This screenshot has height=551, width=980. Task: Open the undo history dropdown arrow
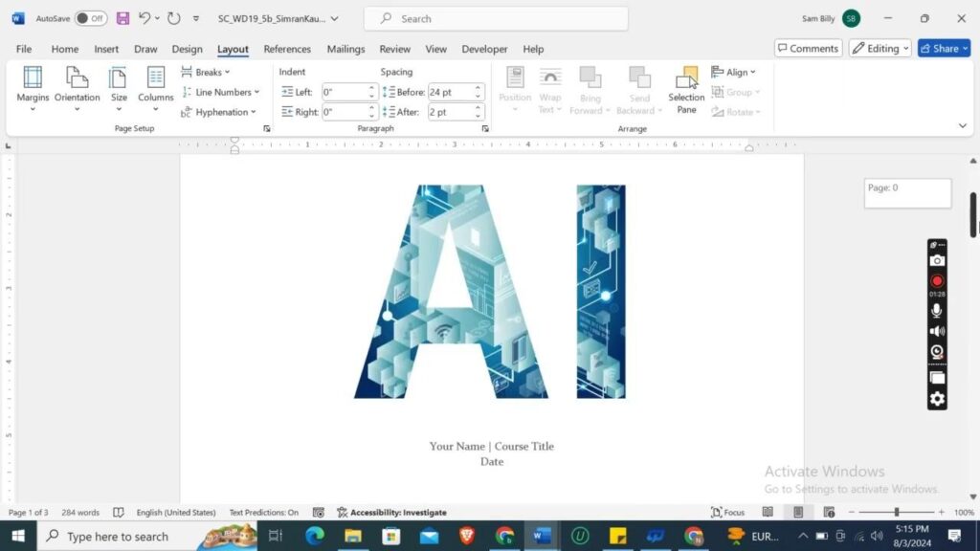[x=157, y=18]
